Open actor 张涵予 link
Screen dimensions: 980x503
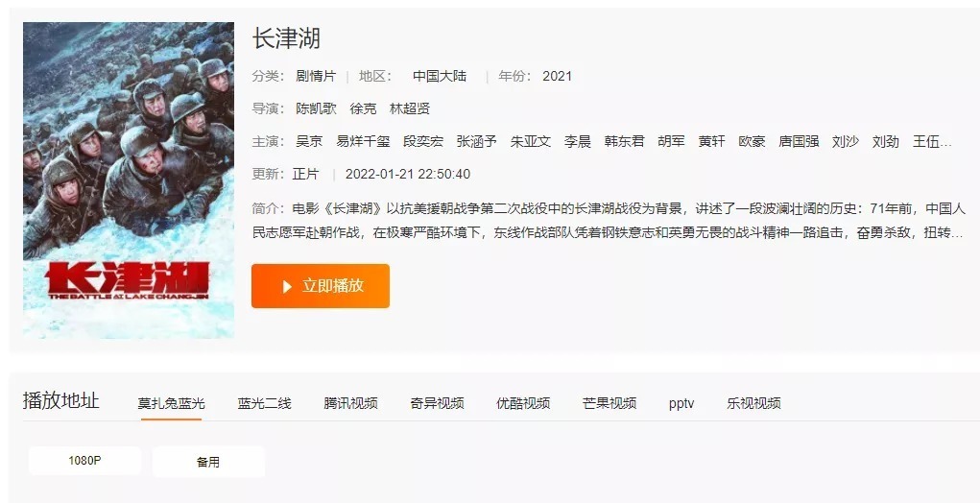pyautogui.click(x=477, y=141)
